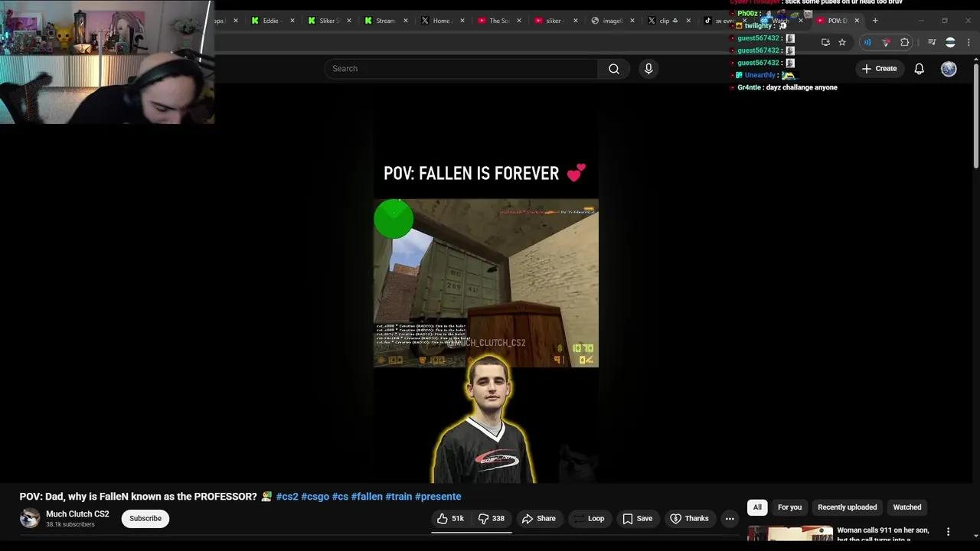Click the blue extension icon in the browser toolbar
This screenshot has height=551, width=980.
pyautogui.click(x=867, y=42)
